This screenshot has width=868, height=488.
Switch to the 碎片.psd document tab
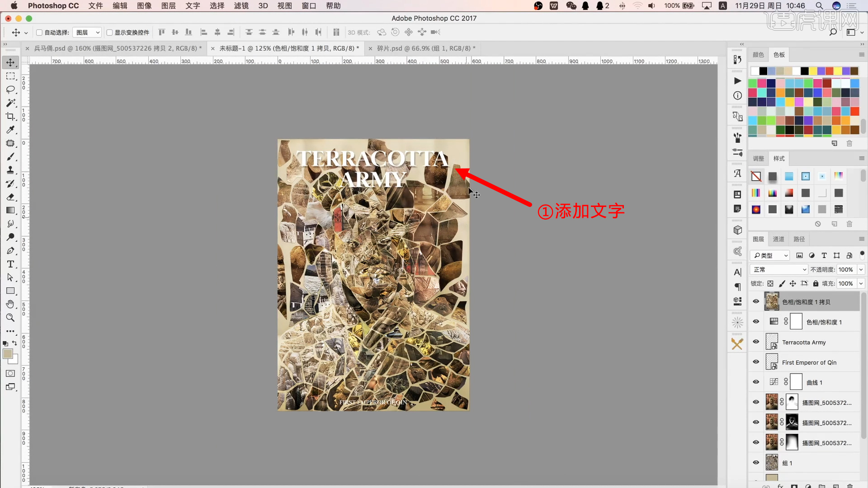(x=426, y=48)
